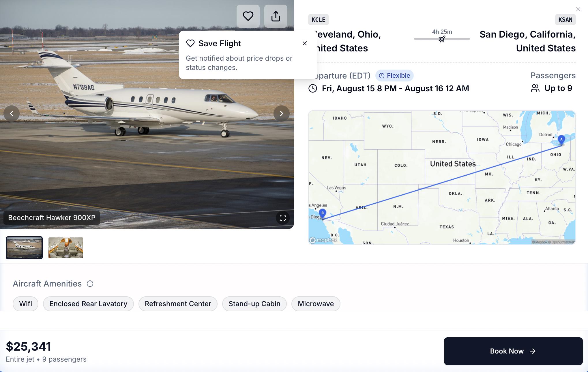The image size is (588, 372).
Task: Click the Wifi amenity chip
Action: (x=25, y=304)
